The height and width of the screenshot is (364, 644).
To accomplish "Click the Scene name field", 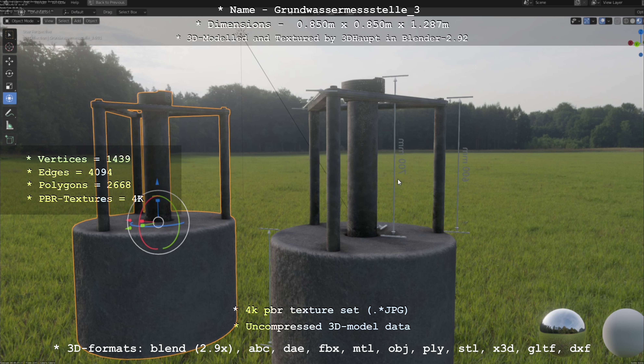I will pos(554,2).
